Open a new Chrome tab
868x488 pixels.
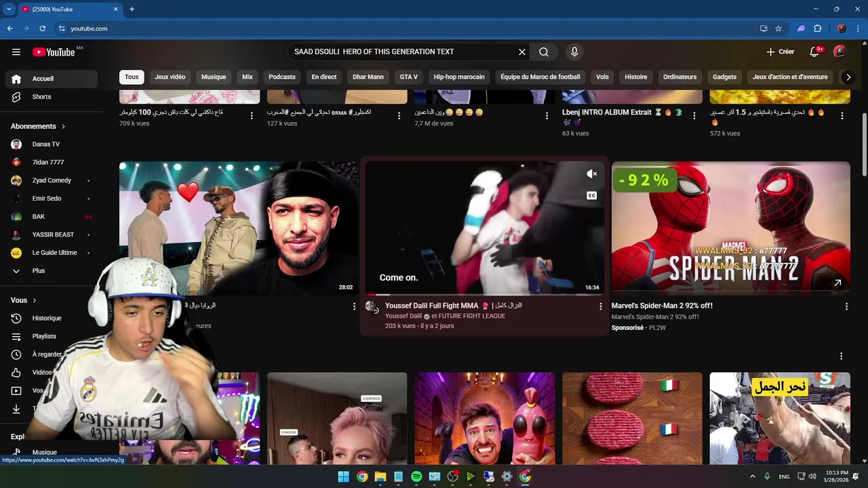point(132,9)
